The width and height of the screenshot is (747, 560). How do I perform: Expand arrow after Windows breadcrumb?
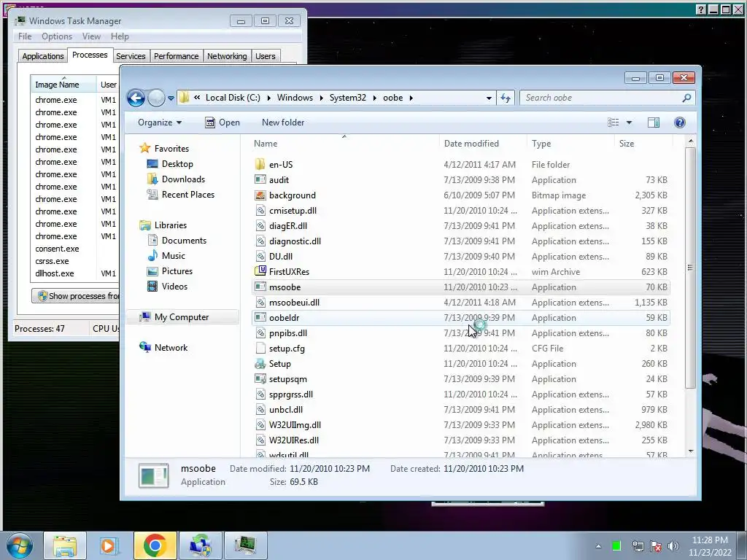click(321, 98)
